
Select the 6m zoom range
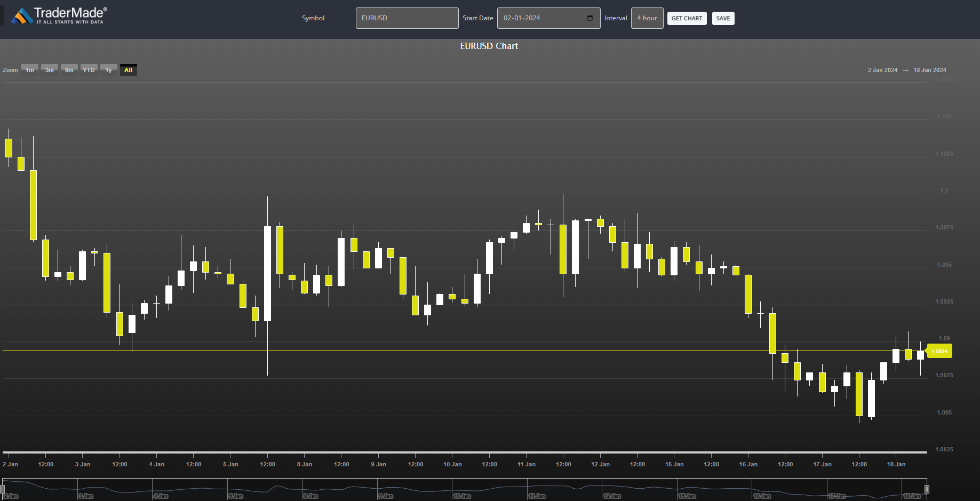(69, 70)
